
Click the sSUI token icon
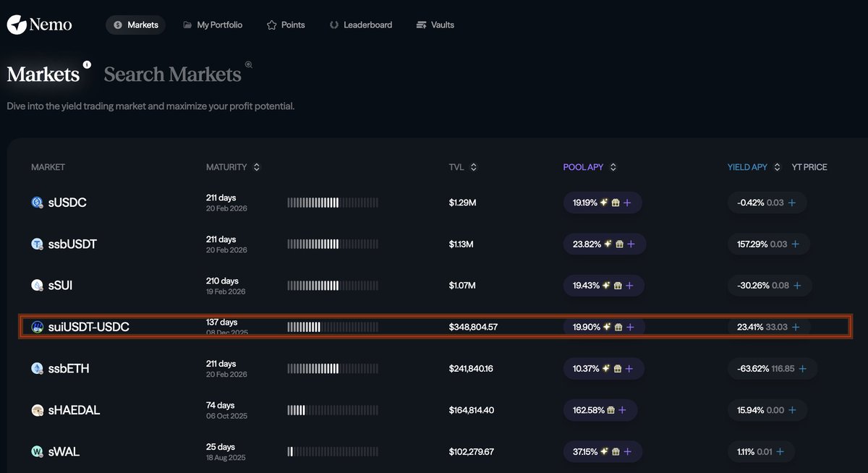tap(37, 286)
